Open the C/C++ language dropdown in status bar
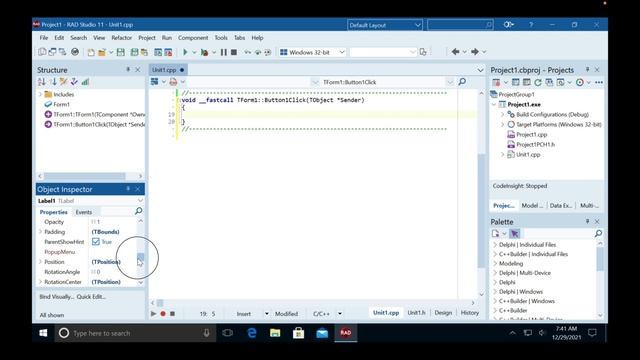 tap(340, 313)
